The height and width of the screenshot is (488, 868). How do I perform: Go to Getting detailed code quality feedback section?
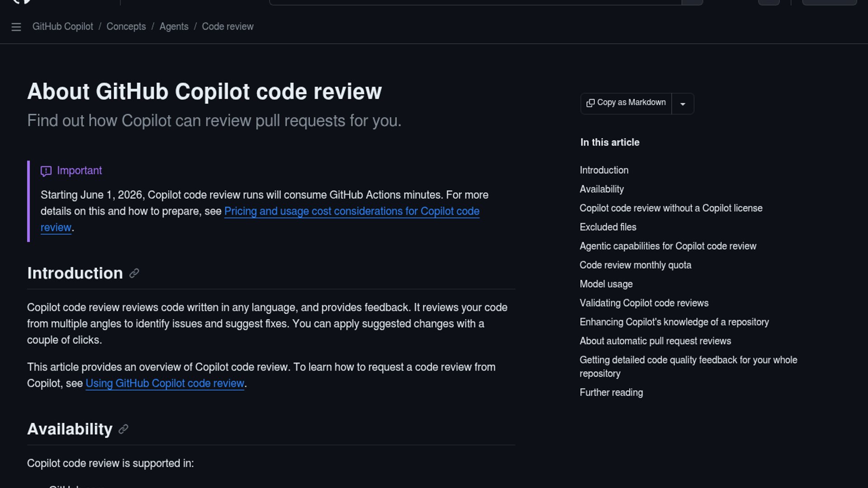point(689,367)
